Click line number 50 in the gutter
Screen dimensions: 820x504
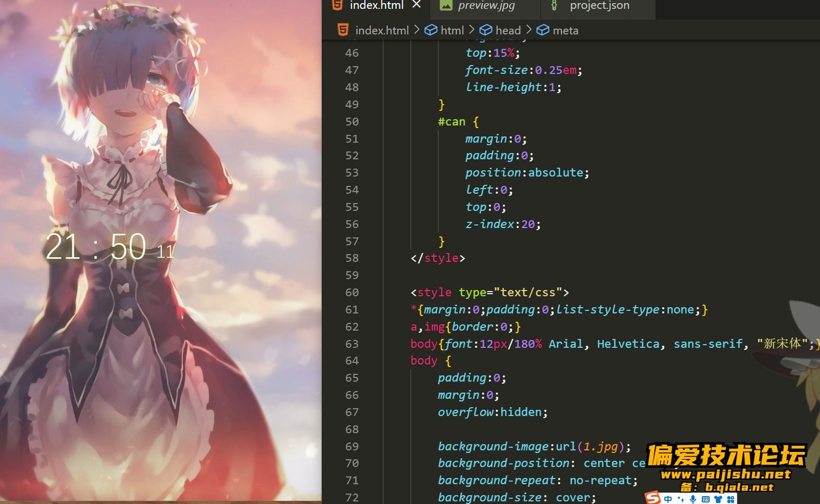coord(352,121)
